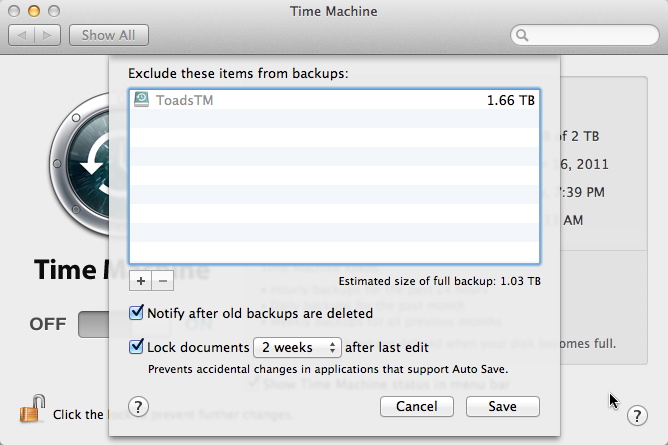Screen dimensions: 668x445
Task: Click the Auto Save description text
Action: click(328, 369)
